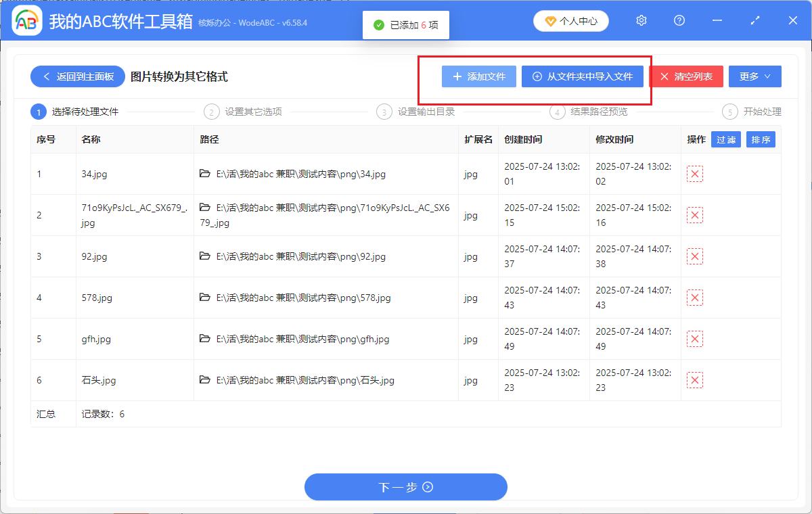Delete row 石头.jpg with red X
The image size is (812, 514).
[x=695, y=380]
